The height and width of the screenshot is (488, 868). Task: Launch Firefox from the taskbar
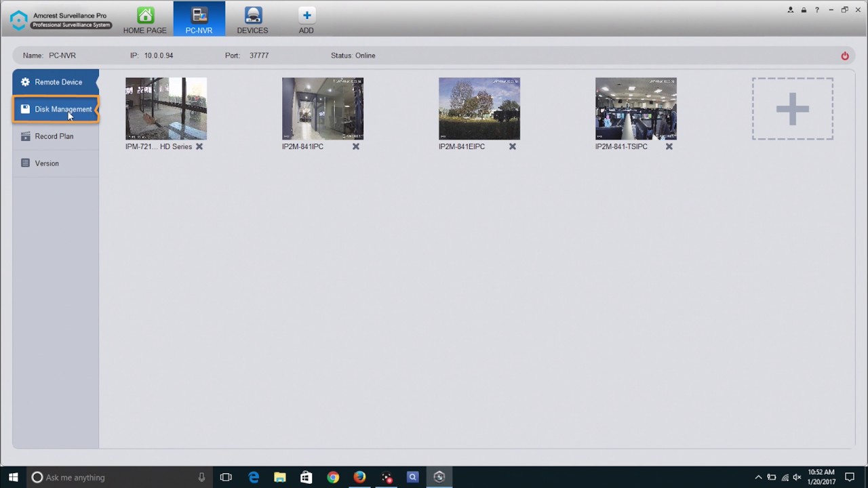point(359,477)
